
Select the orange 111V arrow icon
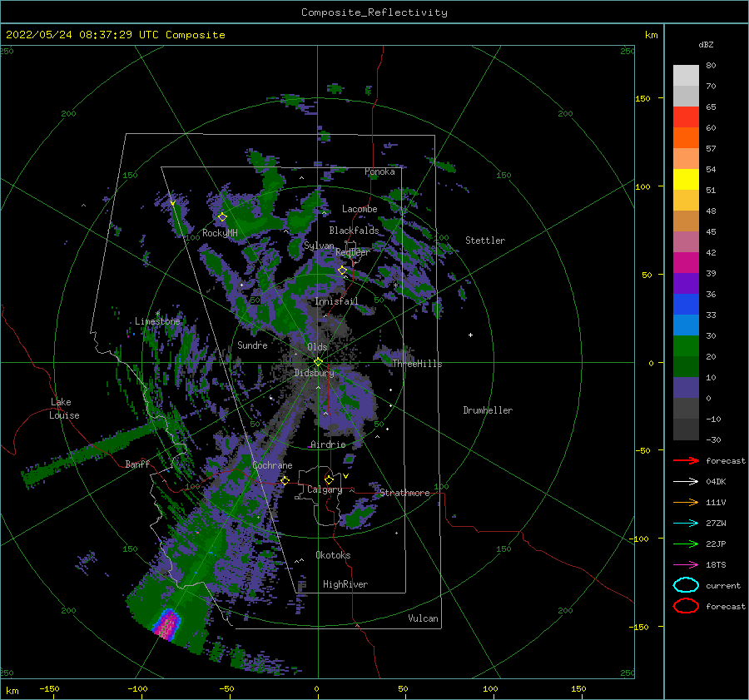pos(686,502)
